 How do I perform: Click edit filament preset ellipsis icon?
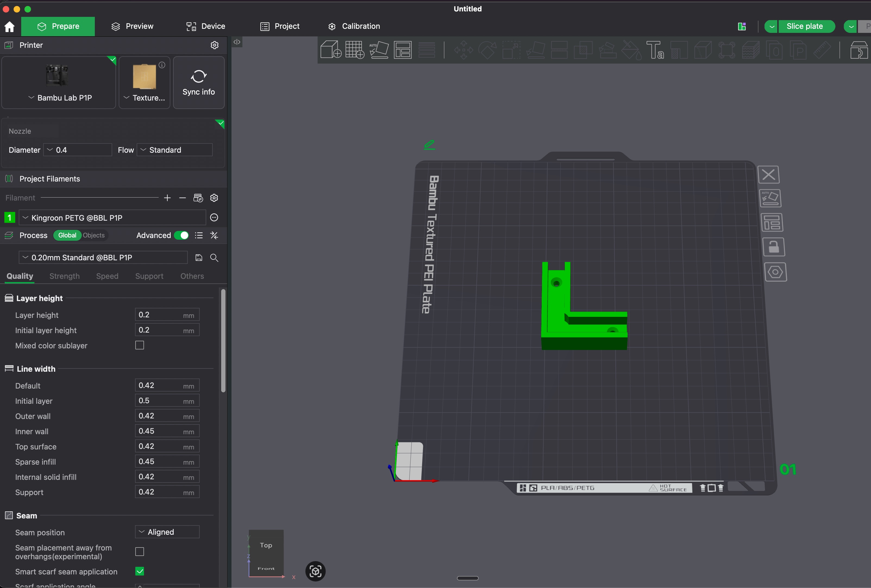[214, 217]
